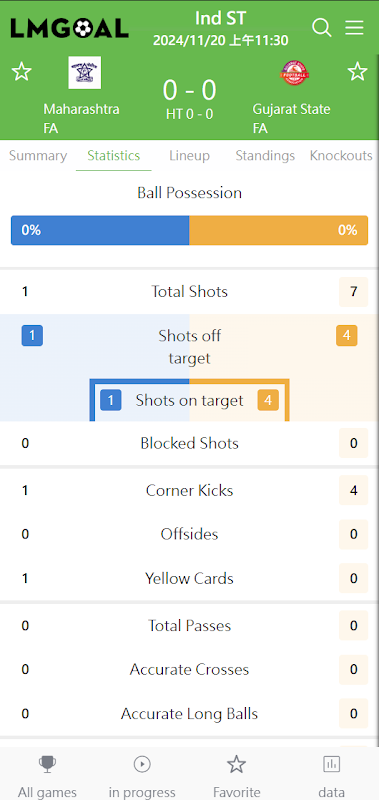Click the Gujarat State FA team name
This screenshot has height=800, width=379.
click(291, 119)
